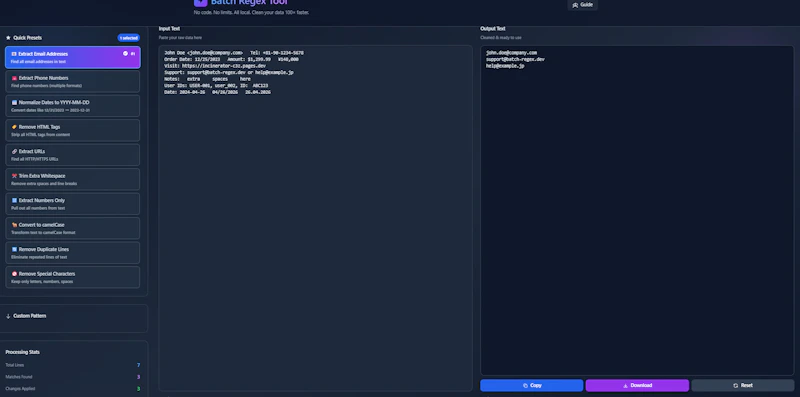The image size is (800, 397).
Task: Click the 'Visit: https://' input line
Action: click(x=215, y=66)
